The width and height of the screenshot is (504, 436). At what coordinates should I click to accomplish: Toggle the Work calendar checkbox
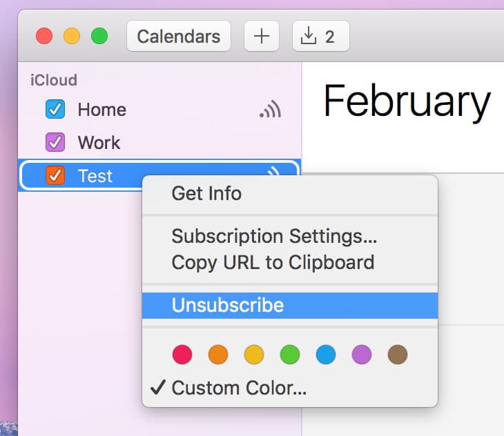55,143
